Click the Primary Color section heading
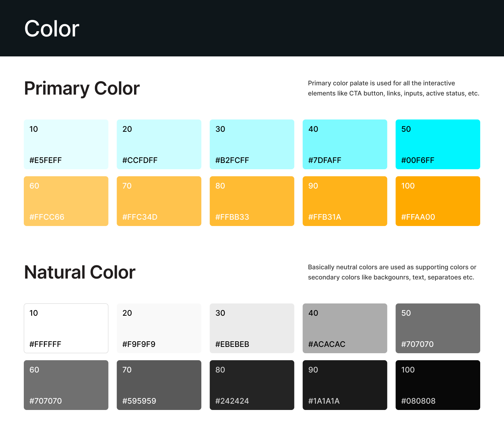The image size is (504, 438). (82, 88)
